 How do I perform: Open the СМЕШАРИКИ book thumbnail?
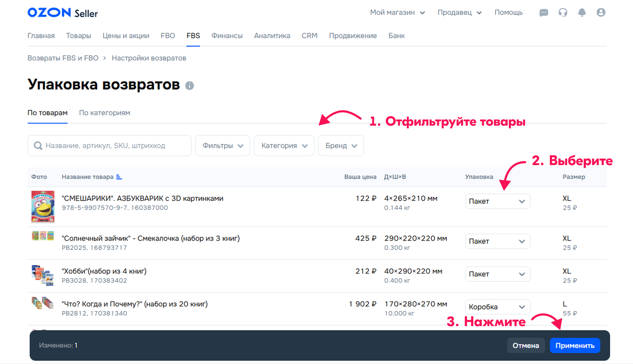(x=43, y=207)
